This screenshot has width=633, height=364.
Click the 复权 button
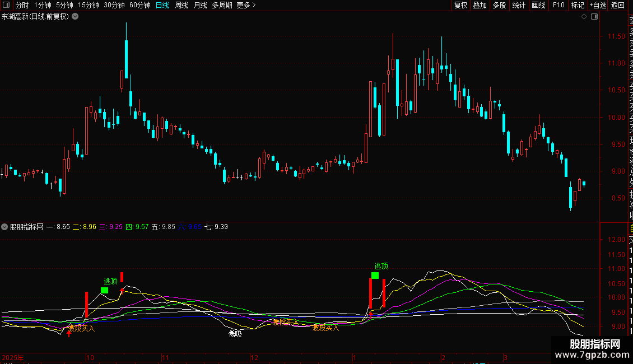coord(460,5)
